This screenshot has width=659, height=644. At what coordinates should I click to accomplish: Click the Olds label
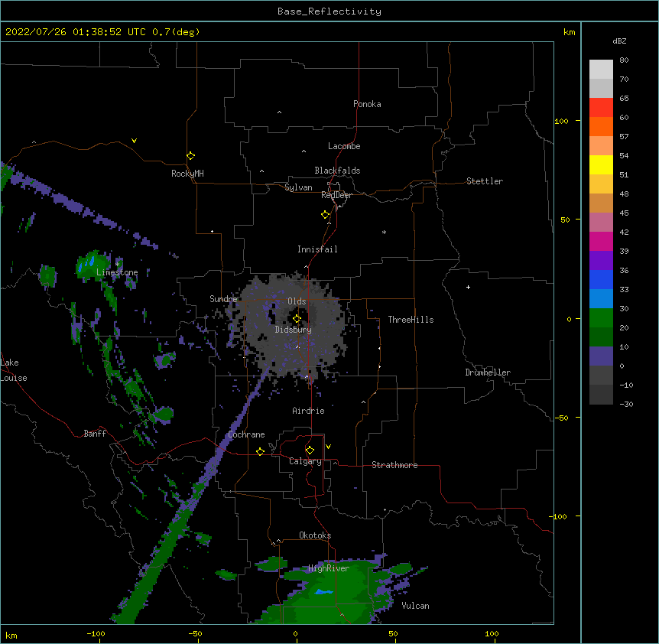tap(297, 301)
